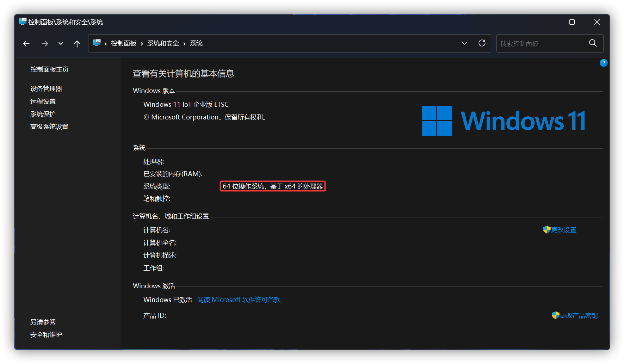Open 设备管理器 from sidebar
Image resolution: width=624 pixels, height=364 pixels.
[46, 89]
